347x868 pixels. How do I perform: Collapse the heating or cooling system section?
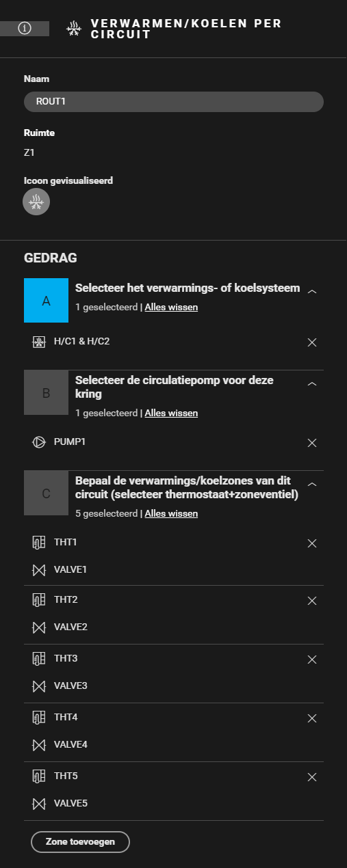click(x=312, y=290)
